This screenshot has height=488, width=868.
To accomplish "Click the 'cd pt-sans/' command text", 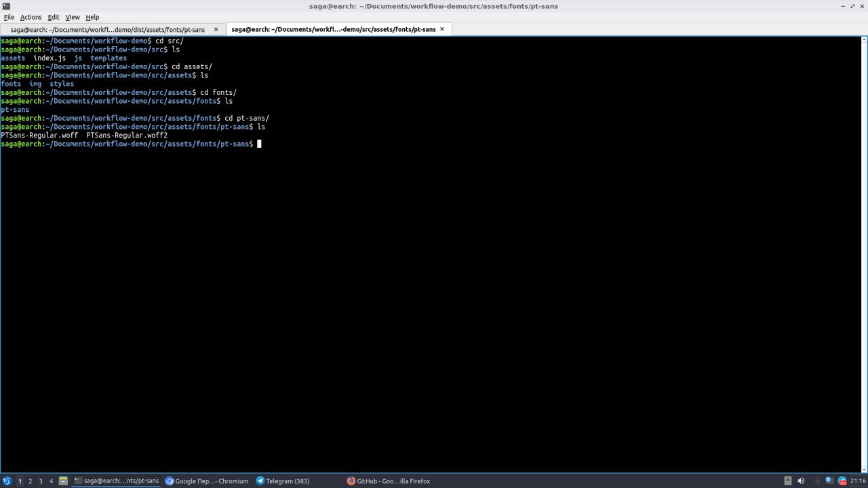I will tap(247, 119).
